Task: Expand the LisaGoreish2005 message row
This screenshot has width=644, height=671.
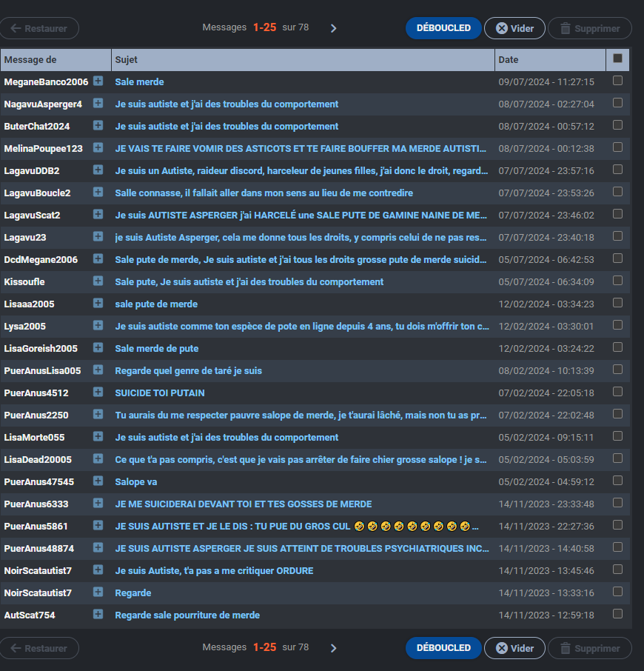Action: point(98,348)
